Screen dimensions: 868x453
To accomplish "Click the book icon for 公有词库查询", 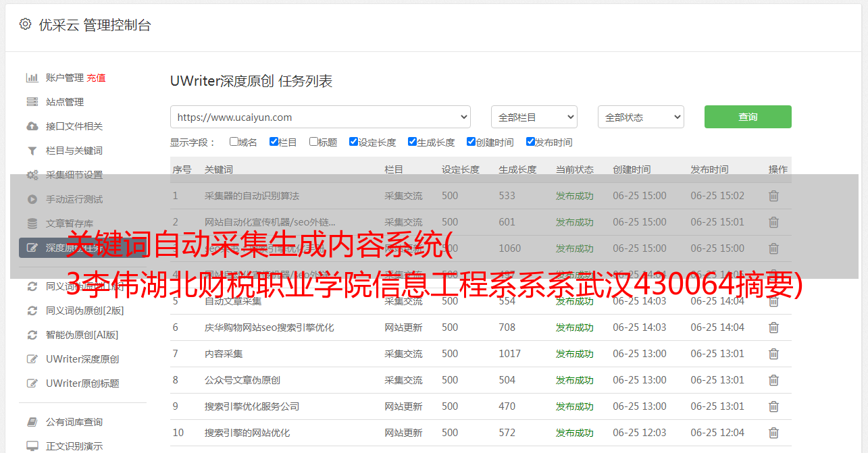I will [x=32, y=422].
